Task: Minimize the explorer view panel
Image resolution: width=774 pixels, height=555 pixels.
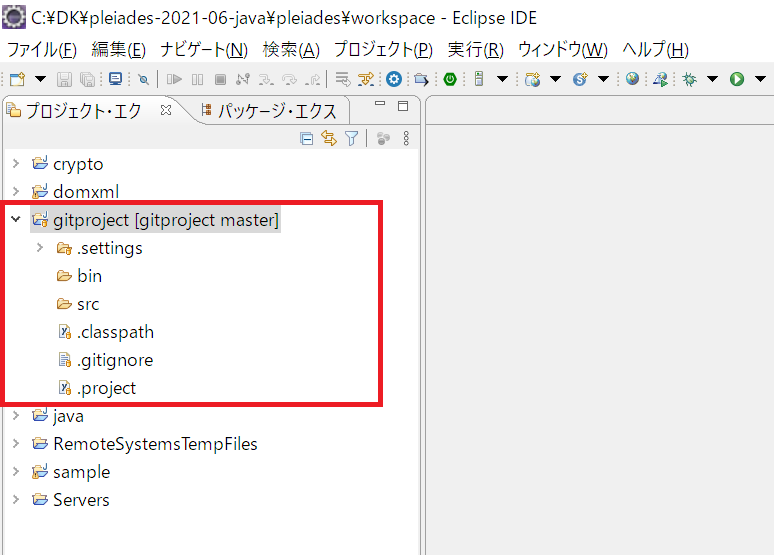Action: tap(380, 104)
